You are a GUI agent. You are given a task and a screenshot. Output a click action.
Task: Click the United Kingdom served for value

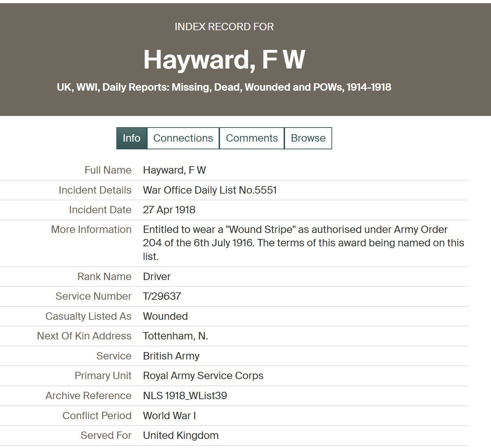[181, 435]
